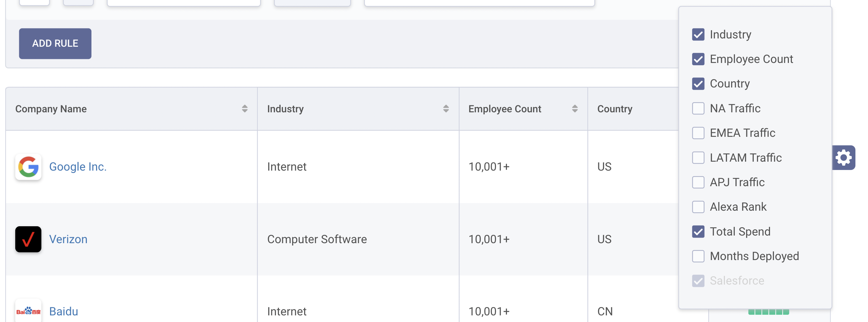Sort the table by Country column
The width and height of the screenshot is (868, 322).
pyautogui.click(x=615, y=108)
